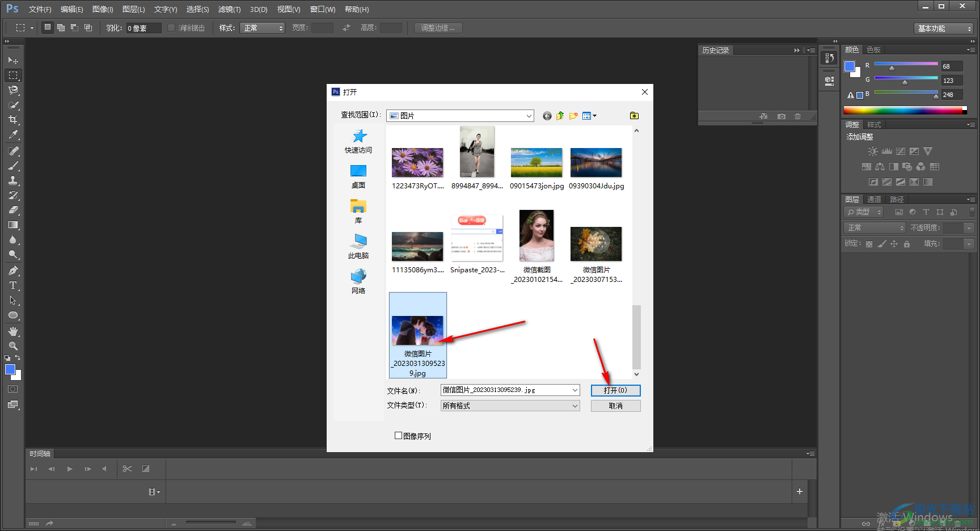Switch to the Paths tab
980x531 pixels.
(x=897, y=199)
